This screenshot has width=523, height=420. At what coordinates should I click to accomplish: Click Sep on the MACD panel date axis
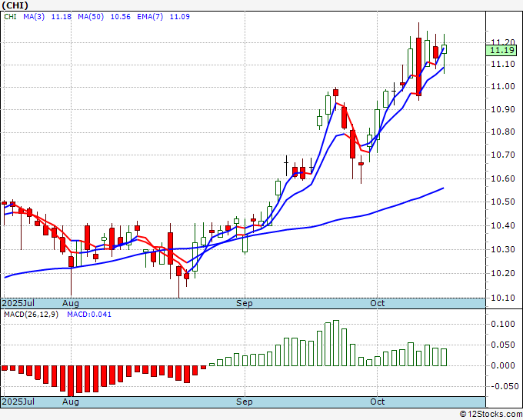[244, 402]
